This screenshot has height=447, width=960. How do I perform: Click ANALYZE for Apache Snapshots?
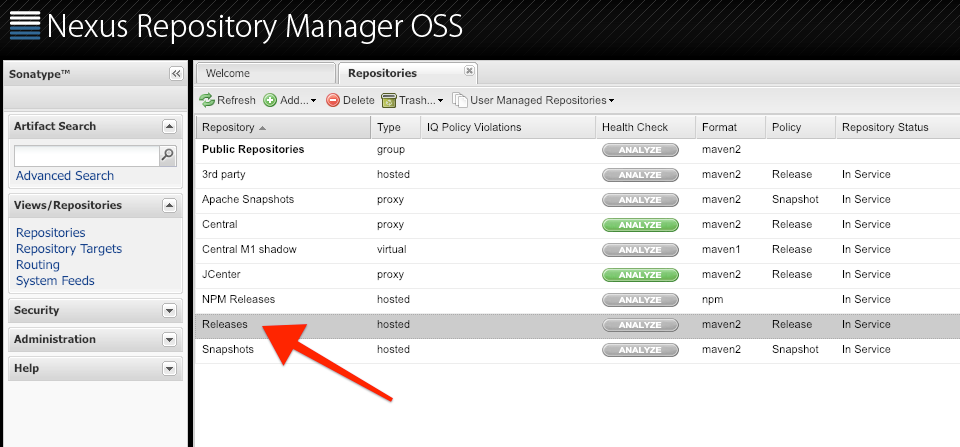coord(640,200)
